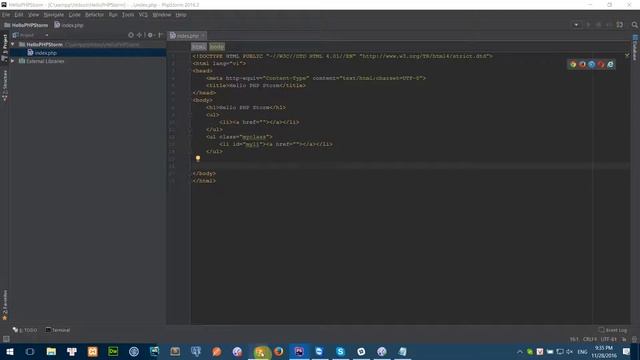Open File Explorer from taskbar
This screenshot has height=360, width=640.
pyautogui.click(x=51, y=351)
